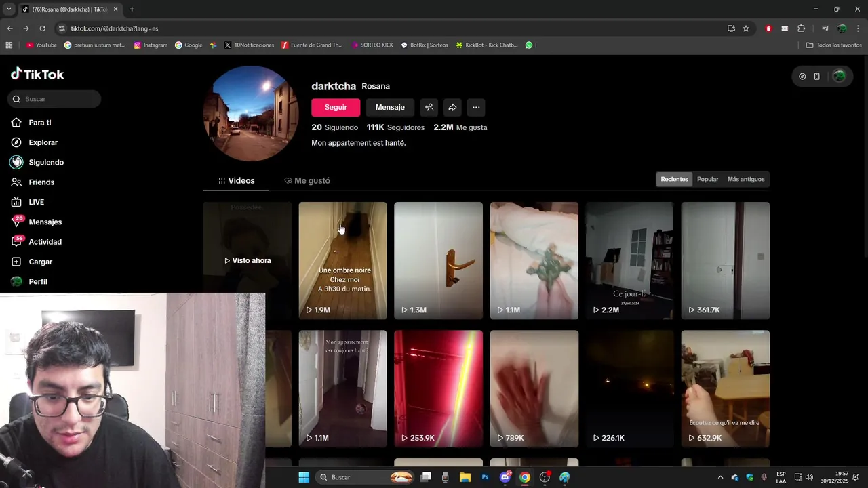868x488 pixels.
Task: Open door handle video with 1.3M views
Action: pos(439,260)
